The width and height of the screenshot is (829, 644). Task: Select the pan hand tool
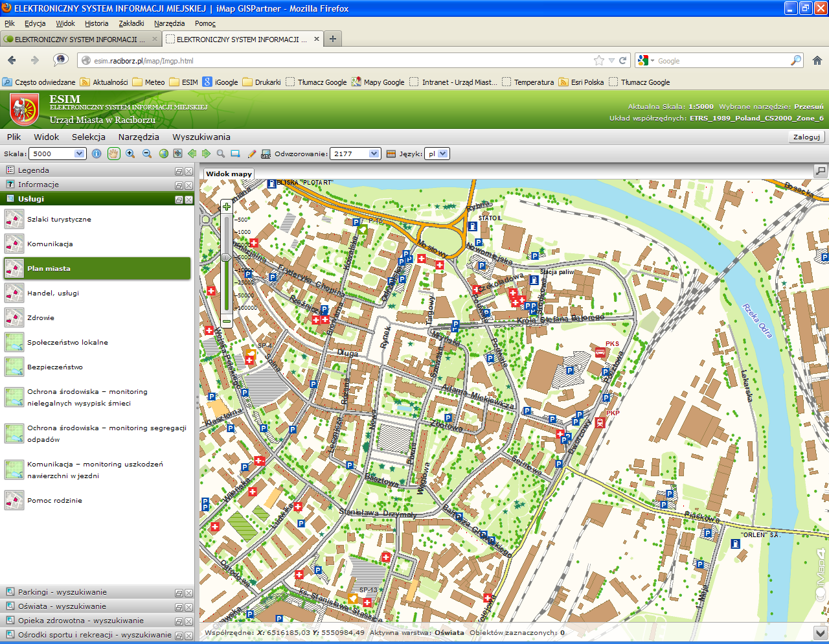(113, 154)
